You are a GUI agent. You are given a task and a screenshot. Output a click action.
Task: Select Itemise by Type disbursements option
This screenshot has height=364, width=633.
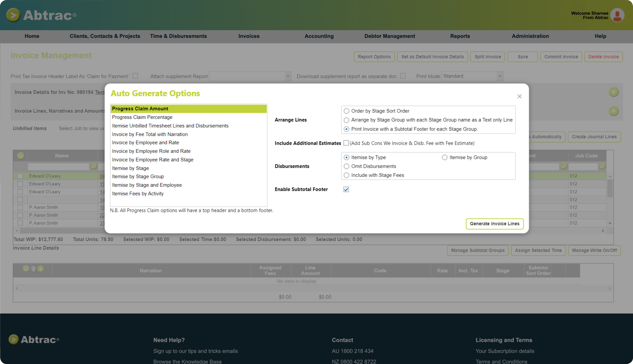(347, 157)
